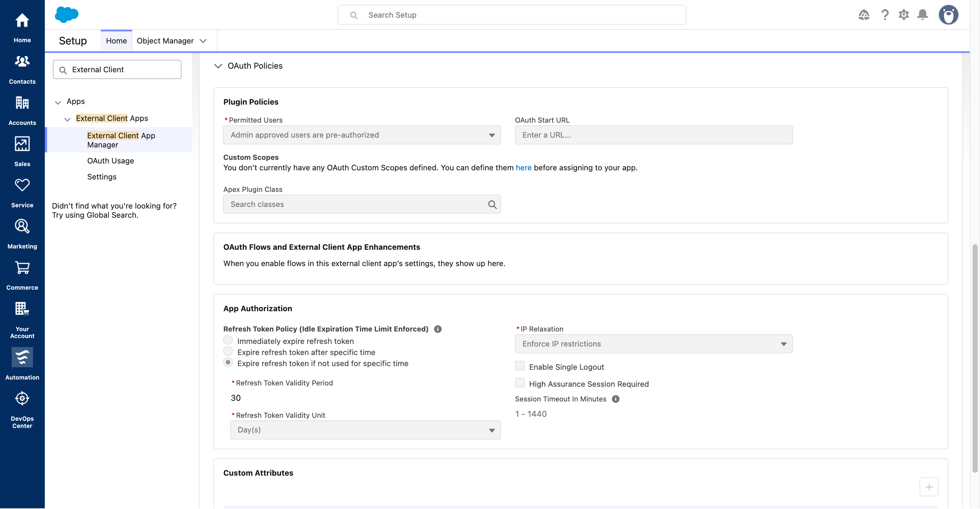Open Settings under External Client Apps
980x509 pixels.
pos(101,177)
